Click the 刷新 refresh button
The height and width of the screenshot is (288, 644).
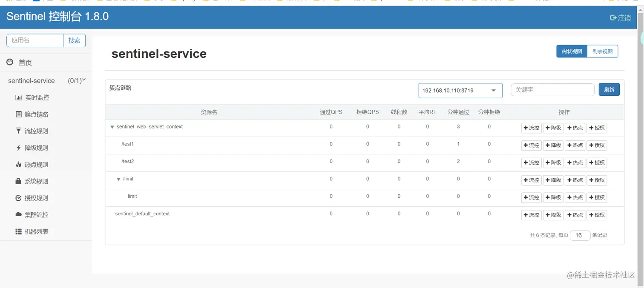point(609,90)
